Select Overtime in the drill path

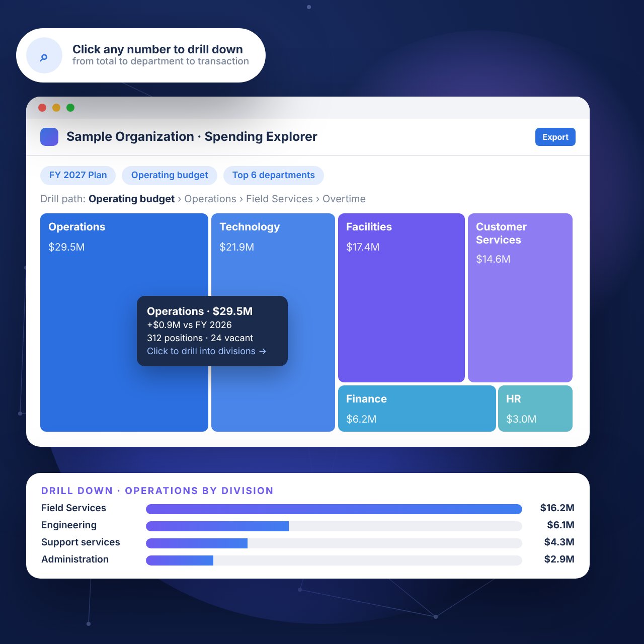coord(344,199)
